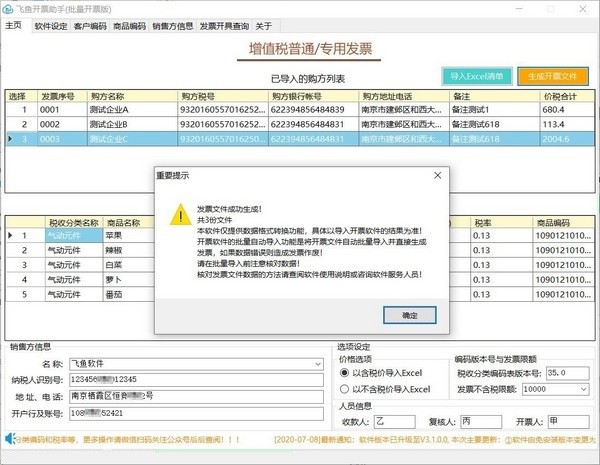
Task: Open the 客户编码 tab
Action: pyautogui.click(x=90, y=26)
